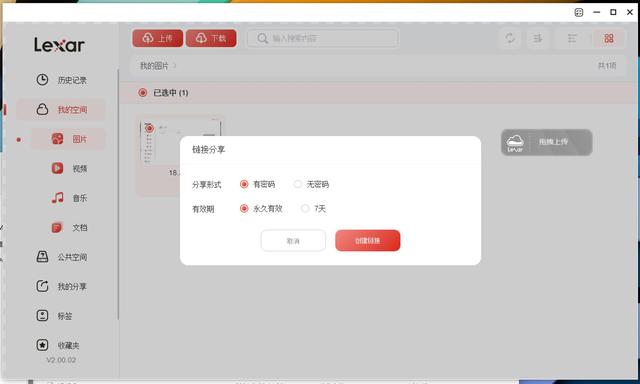The height and width of the screenshot is (384, 640).
Task: Click the 共1项 item count text
Action: (607, 66)
